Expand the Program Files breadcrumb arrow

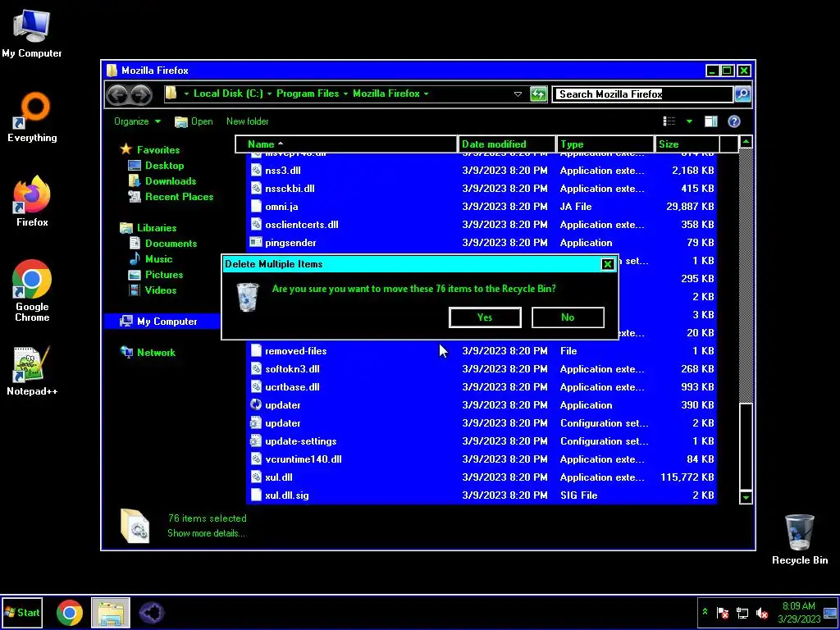point(345,94)
